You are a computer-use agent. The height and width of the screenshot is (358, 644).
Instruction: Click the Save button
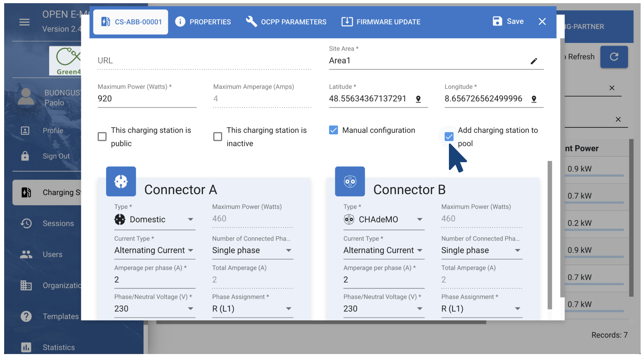pyautogui.click(x=508, y=21)
